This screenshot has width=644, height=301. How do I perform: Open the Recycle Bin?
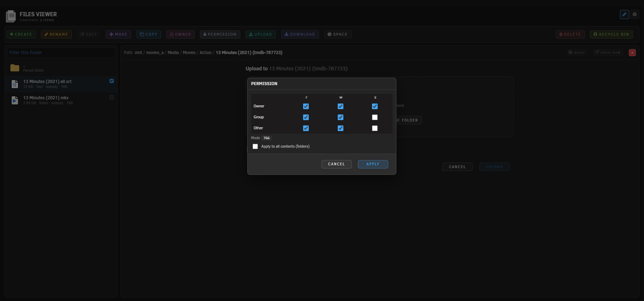[x=611, y=34]
